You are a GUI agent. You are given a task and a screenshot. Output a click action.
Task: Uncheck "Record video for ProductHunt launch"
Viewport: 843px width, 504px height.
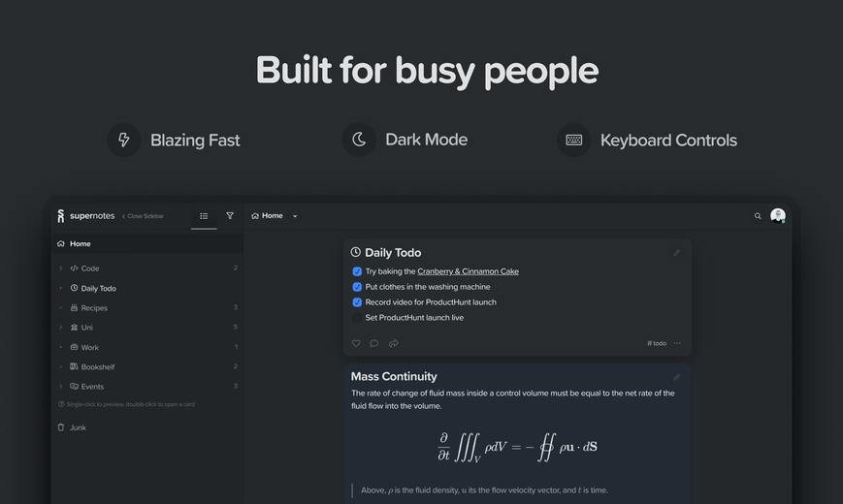point(357,302)
